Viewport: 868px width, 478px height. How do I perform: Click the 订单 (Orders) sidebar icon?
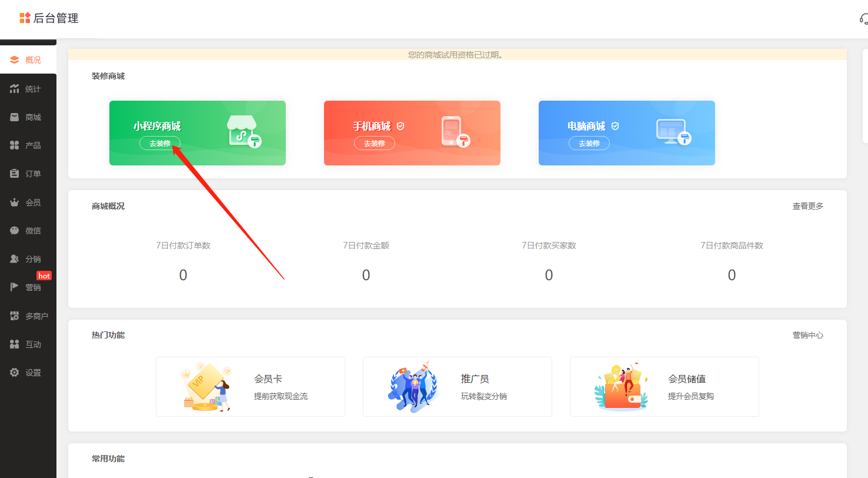(x=28, y=173)
